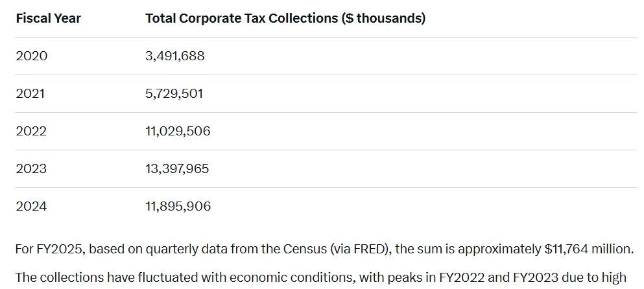Click the 11,029,506 collections value

[178, 131]
